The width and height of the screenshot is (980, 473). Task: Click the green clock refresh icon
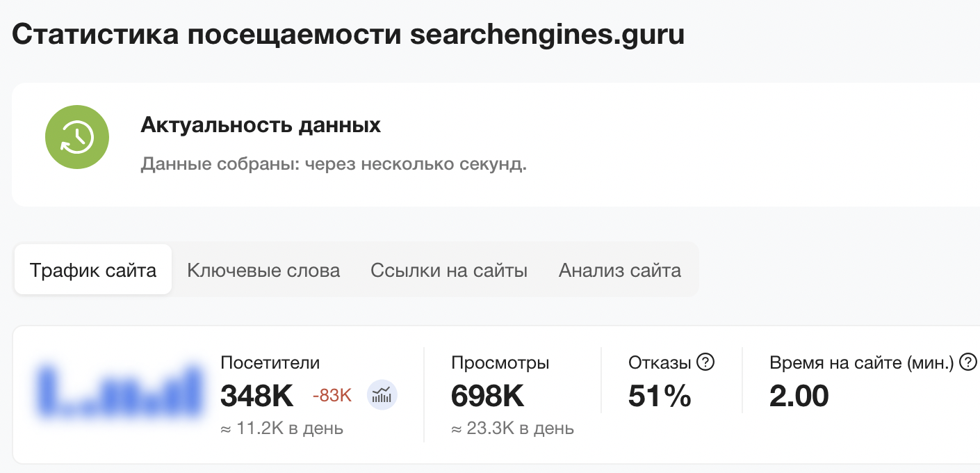[77, 137]
